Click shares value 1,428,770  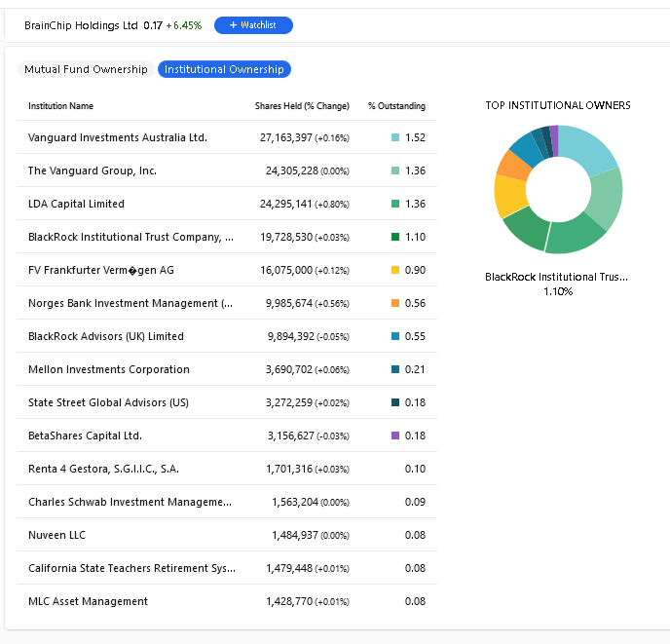[x=289, y=602]
